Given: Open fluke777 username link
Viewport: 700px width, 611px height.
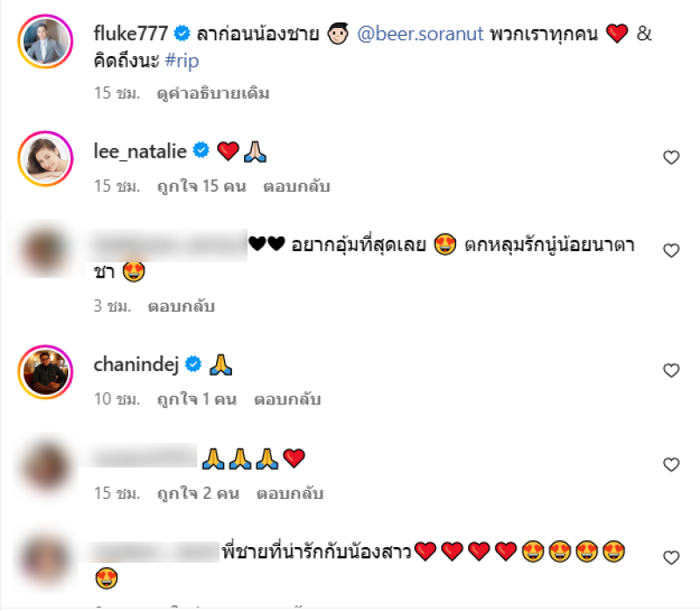Looking at the screenshot, I should (x=130, y=33).
